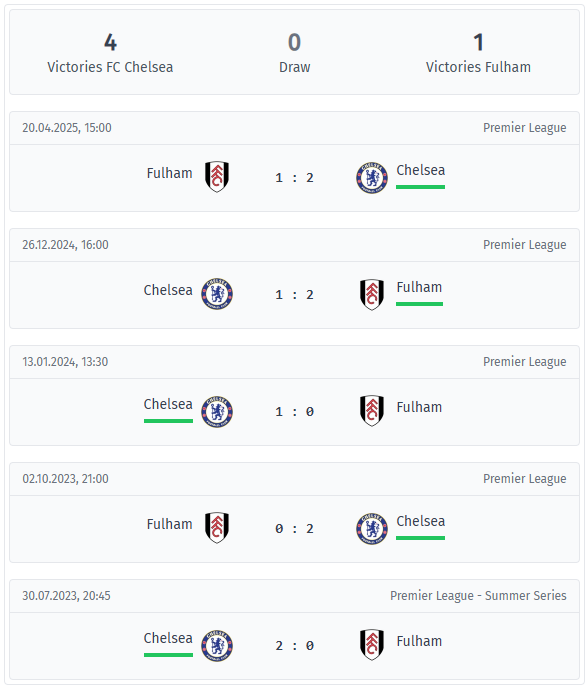
Task: Click Fulham crest in 02.10.2023 match
Action: [x=217, y=528]
